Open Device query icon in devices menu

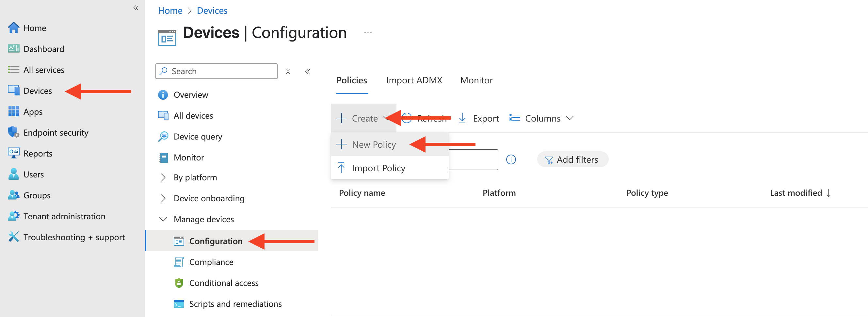tap(163, 137)
